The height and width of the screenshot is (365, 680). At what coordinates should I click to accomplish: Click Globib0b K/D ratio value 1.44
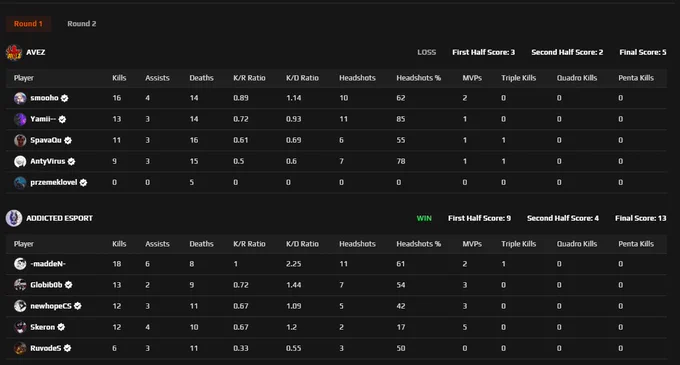[294, 285]
